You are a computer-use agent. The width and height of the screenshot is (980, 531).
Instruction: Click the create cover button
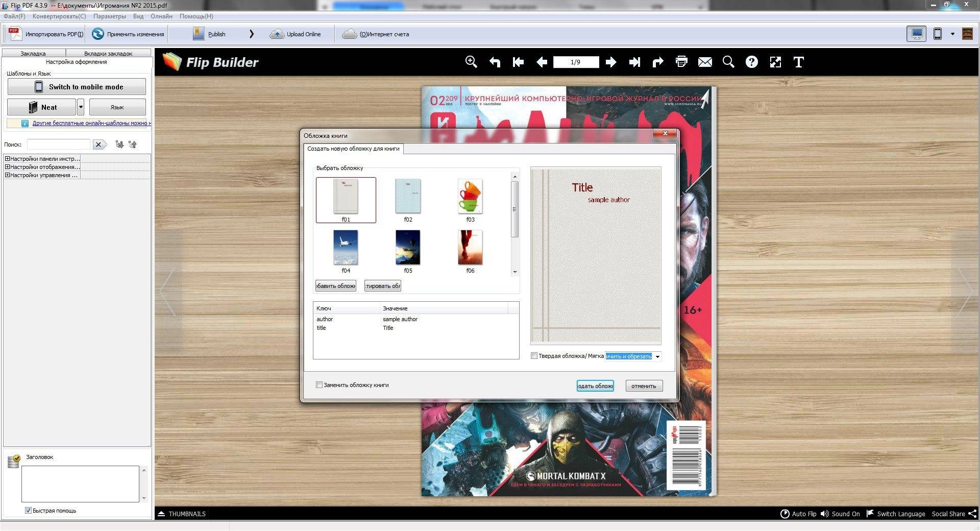[595, 386]
